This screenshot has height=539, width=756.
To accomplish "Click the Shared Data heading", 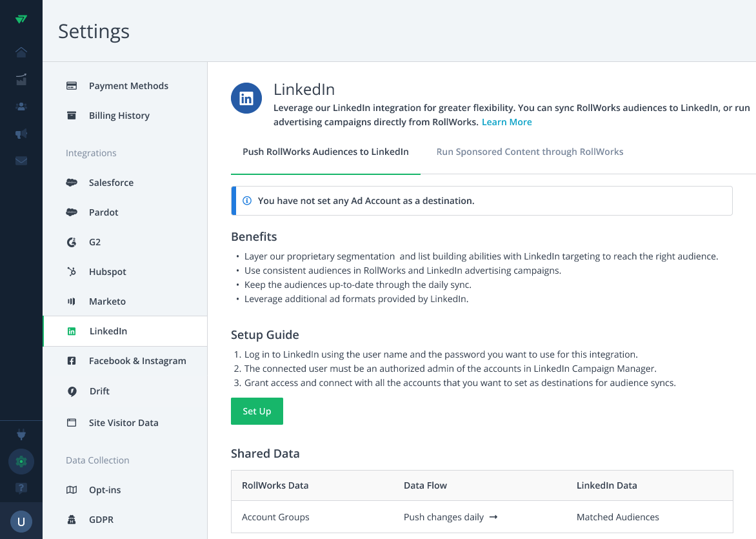I will [265, 454].
